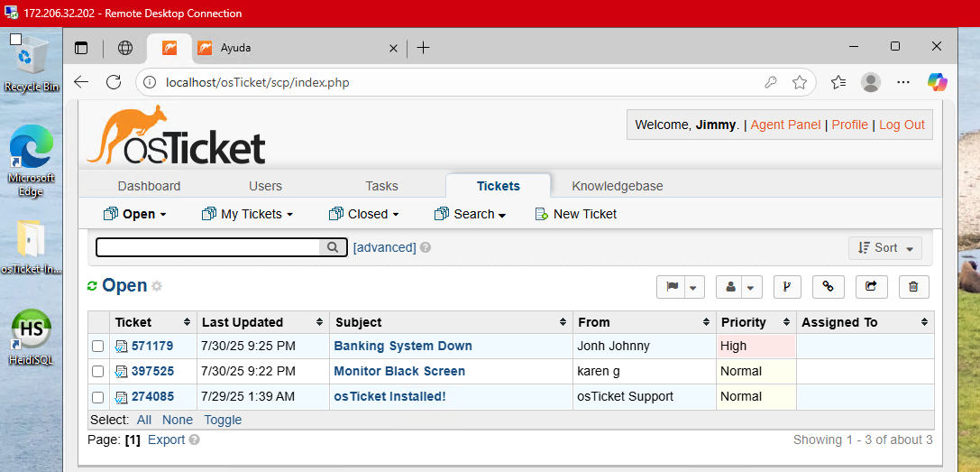Launch HeidiSQL desktop shortcut
This screenshot has width=980, height=472.
tap(31, 337)
